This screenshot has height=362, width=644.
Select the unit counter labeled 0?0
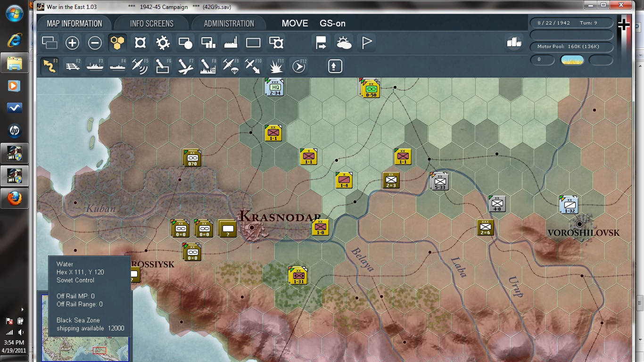[x=192, y=158]
